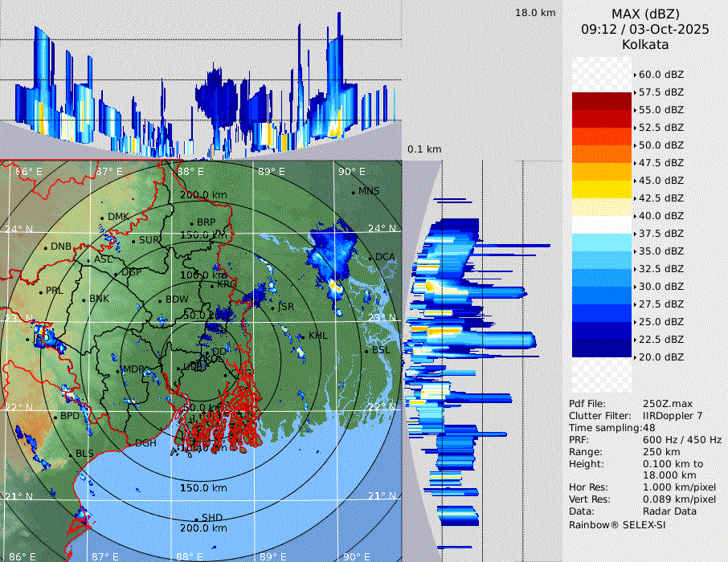Select the BDW station marker
728x562 pixels.
tap(161, 300)
